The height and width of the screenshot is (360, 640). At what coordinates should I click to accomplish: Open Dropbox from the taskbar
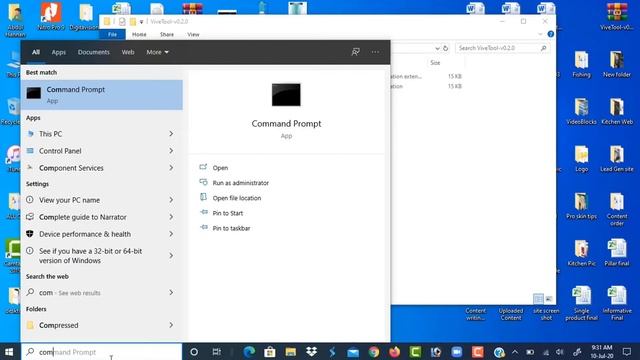click(x=311, y=352)
